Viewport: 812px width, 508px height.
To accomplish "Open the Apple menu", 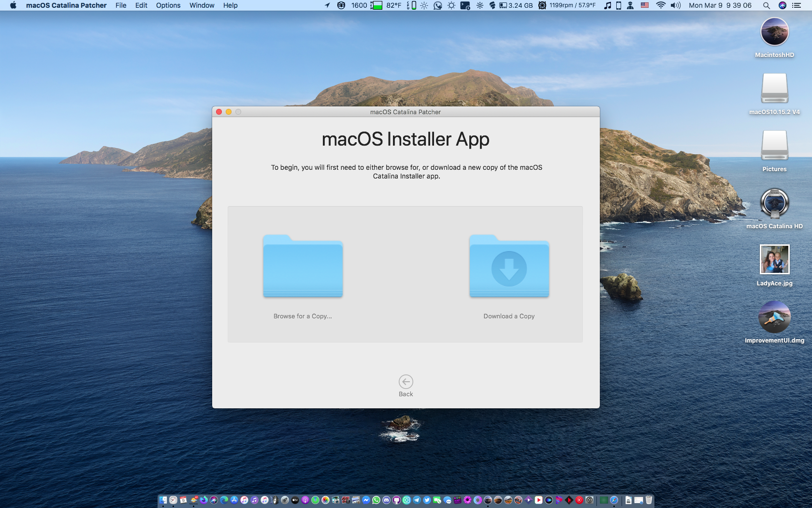I will 13,5.
